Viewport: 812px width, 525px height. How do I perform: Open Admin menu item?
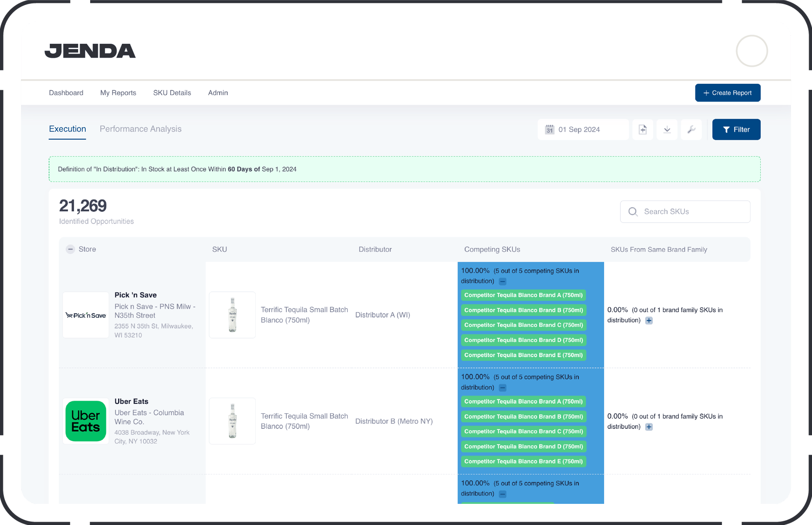pyautogui.click(x=218, y=93)
